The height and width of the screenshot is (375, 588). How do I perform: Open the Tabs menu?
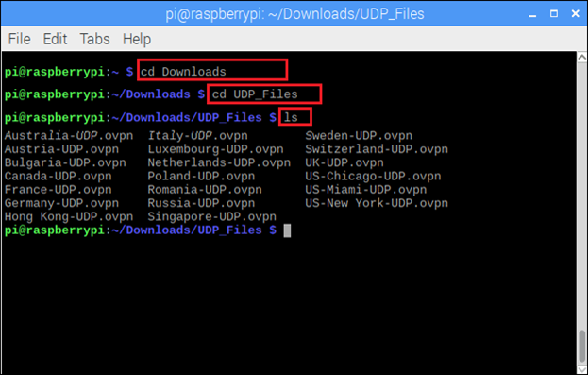(95, 39)
